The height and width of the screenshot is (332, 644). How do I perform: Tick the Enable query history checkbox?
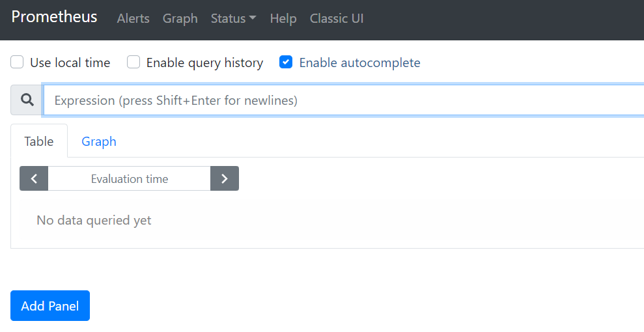coord(133,62)
